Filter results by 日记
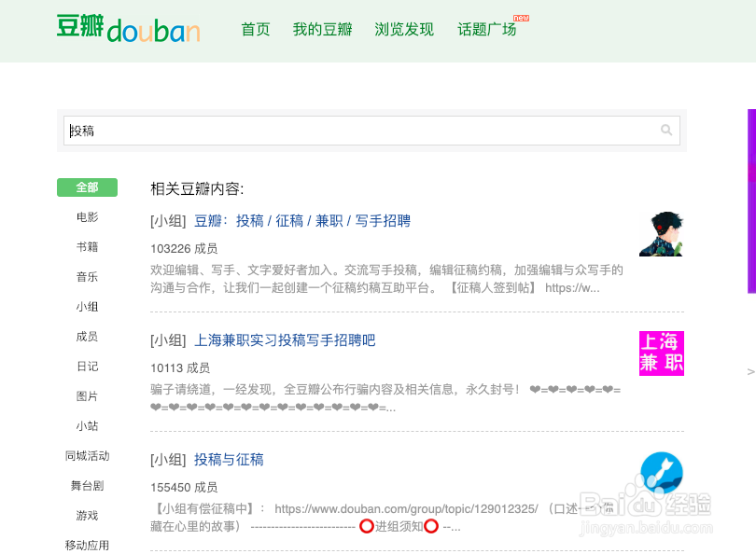Screen dimensions: 756x554 [x=88, y=367]
